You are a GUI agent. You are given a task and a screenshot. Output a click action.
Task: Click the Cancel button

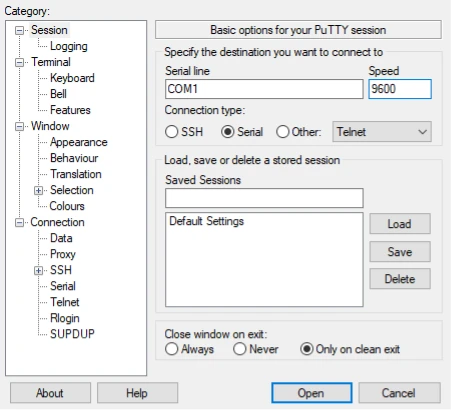point(399,393)
